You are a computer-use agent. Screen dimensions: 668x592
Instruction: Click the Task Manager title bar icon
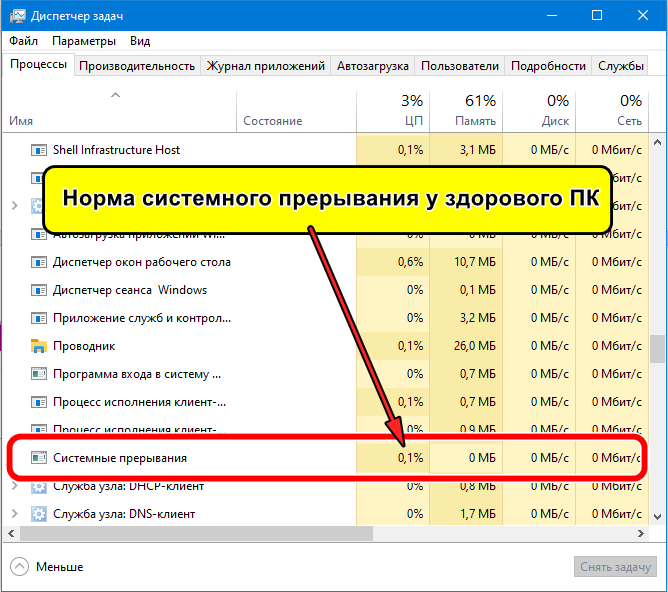tap(17, 16)
